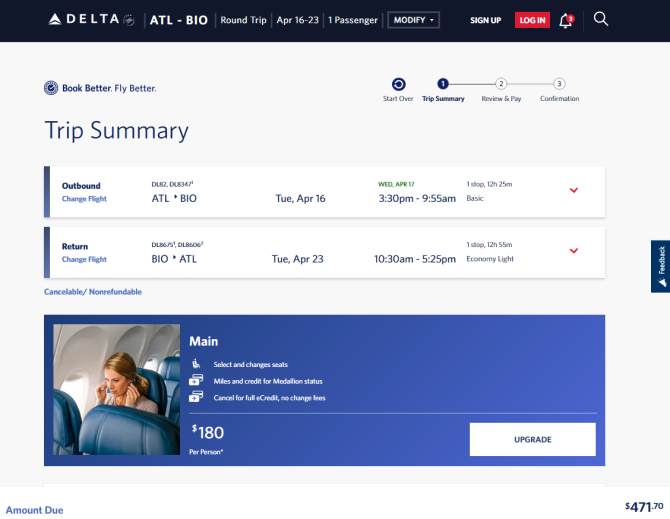The height and width of the screenshot is (519, 670).
Task: Go to step 2 Review & Pay
Action: click(501, 84)
